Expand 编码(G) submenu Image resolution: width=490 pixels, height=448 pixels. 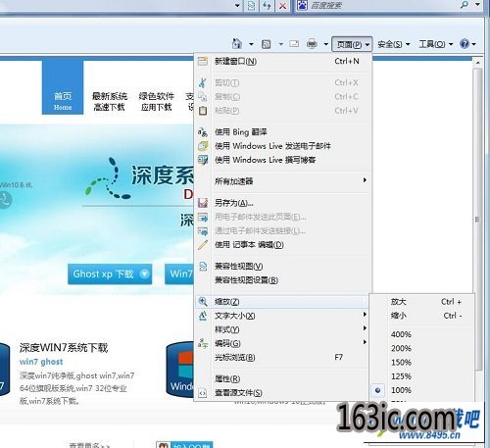coord(283,343)
